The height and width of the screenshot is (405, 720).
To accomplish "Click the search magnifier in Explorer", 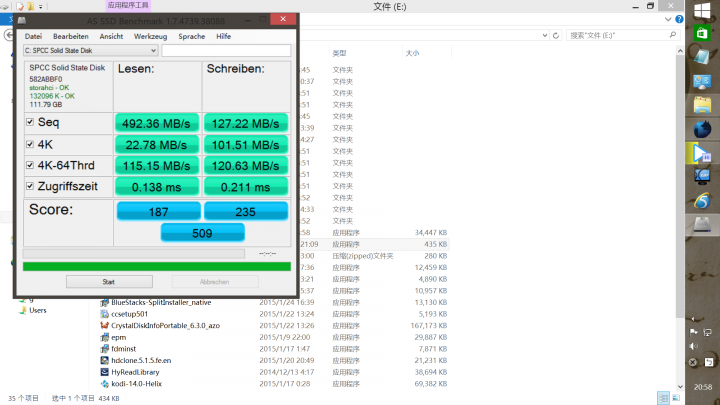I will pos(673,35).
